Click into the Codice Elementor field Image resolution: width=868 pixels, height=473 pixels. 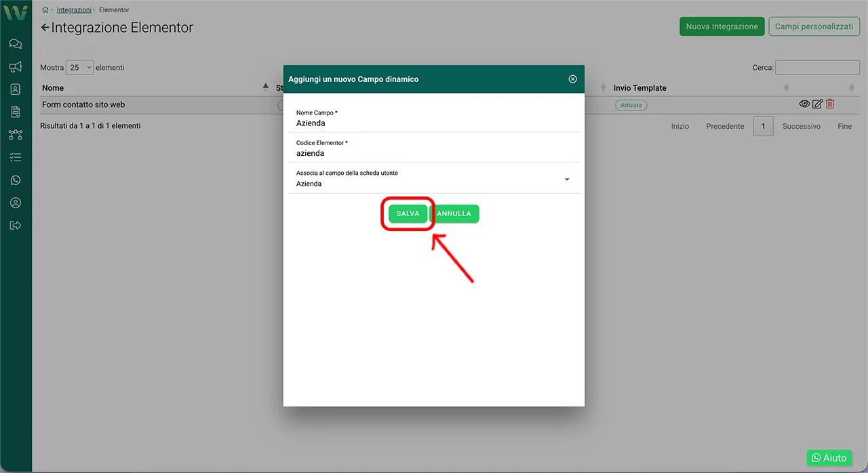point(434,154)
